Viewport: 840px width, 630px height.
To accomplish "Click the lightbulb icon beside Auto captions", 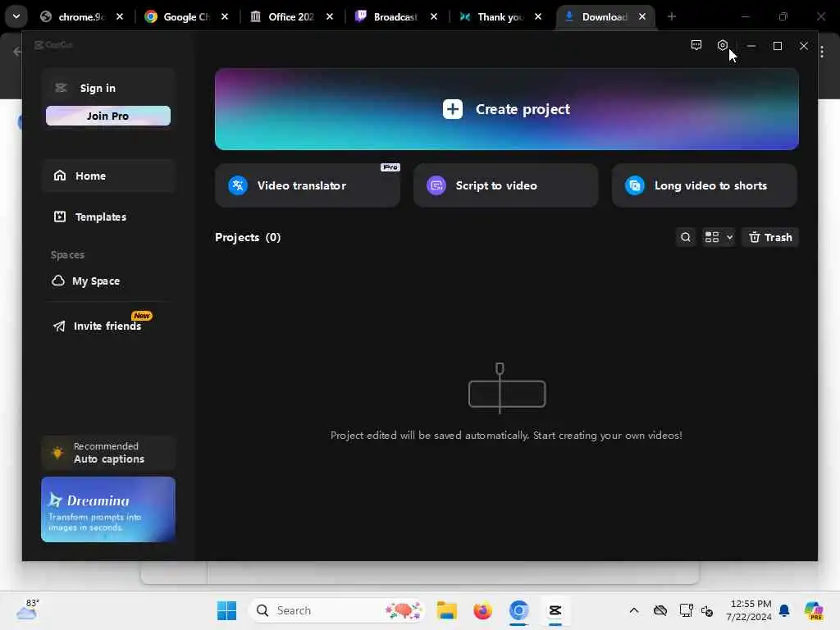I will pyautogui.click(x=57, y=453).
